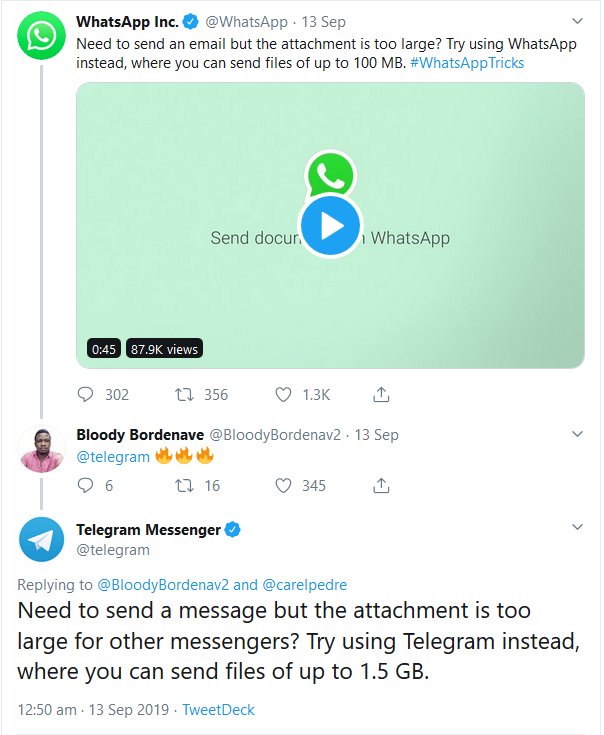Expand WhatsApp tweet options chevron
Image resolution: width=604 pixels, height=735 pixels.
click(577, 21)
